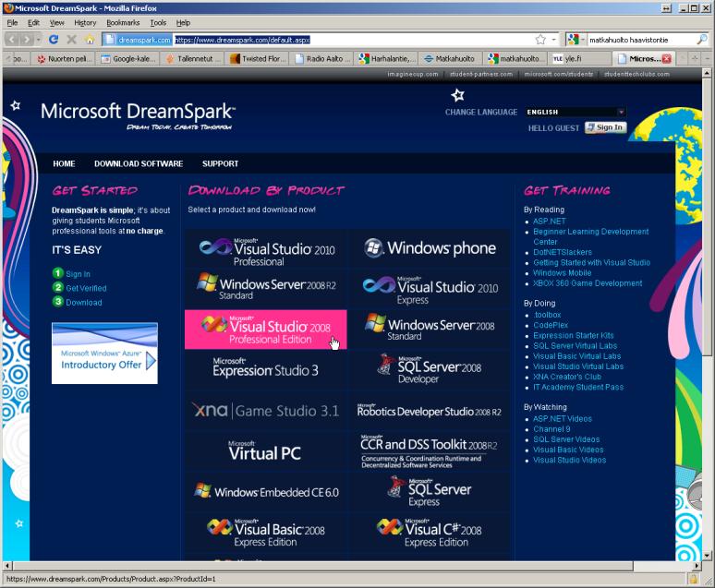Open the History menu
This screenshot has height=588, width=715.
[x=85, y=22]
